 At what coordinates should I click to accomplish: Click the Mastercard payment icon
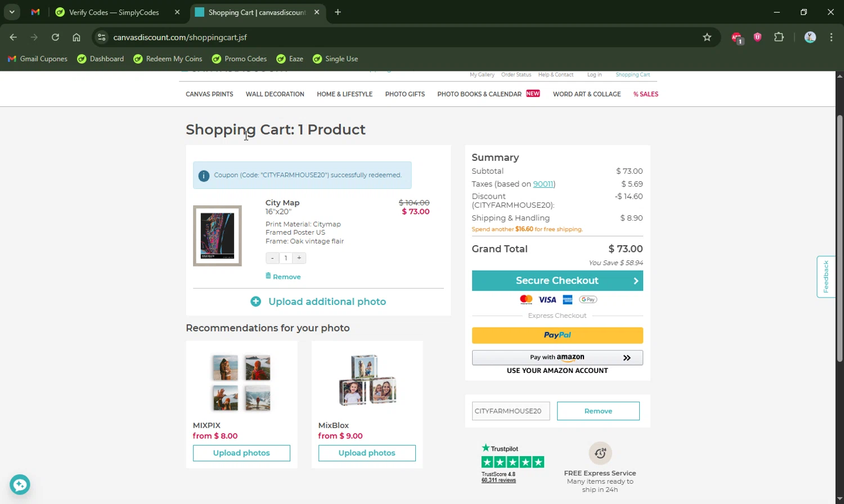526,299
